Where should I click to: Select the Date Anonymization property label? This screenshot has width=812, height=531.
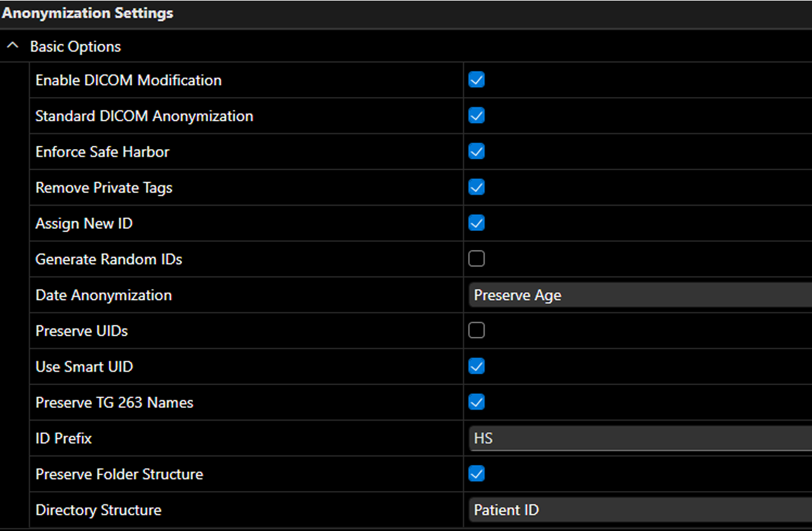pos(103,296)
